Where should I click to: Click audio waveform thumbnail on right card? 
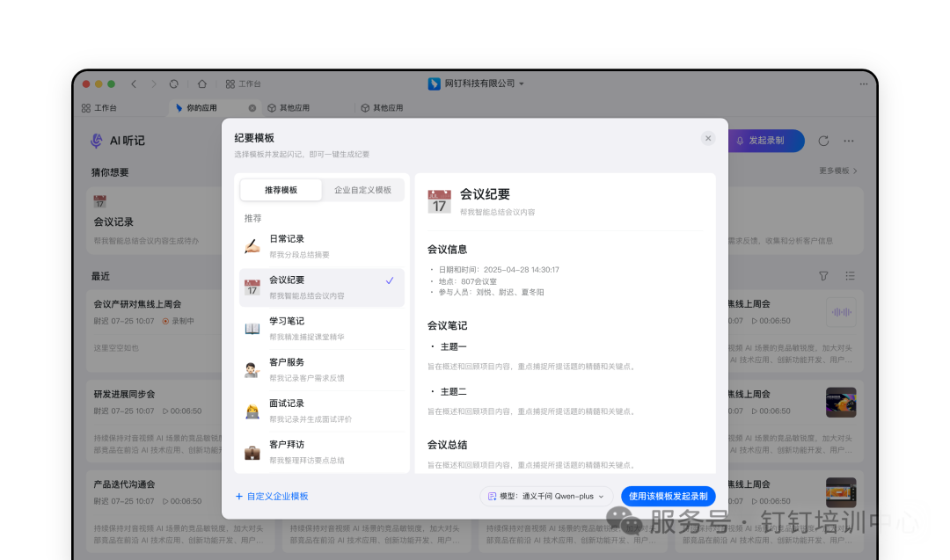[841, 312]
